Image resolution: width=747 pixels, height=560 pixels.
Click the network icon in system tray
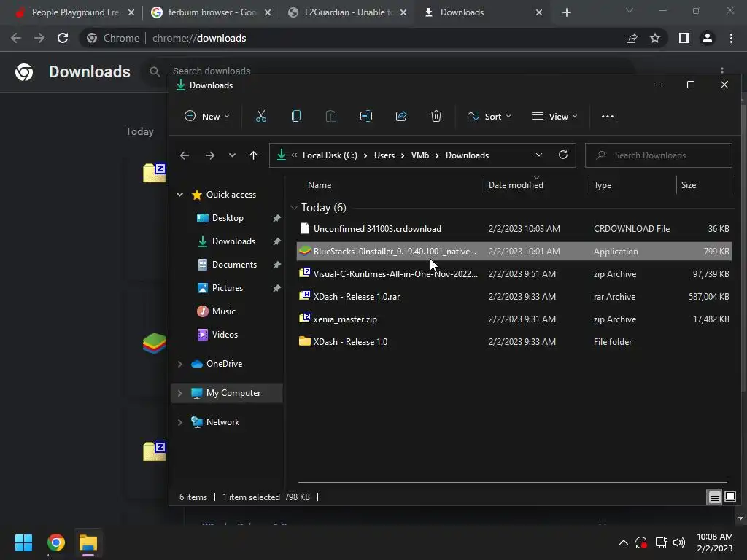[x=661, y=542]
